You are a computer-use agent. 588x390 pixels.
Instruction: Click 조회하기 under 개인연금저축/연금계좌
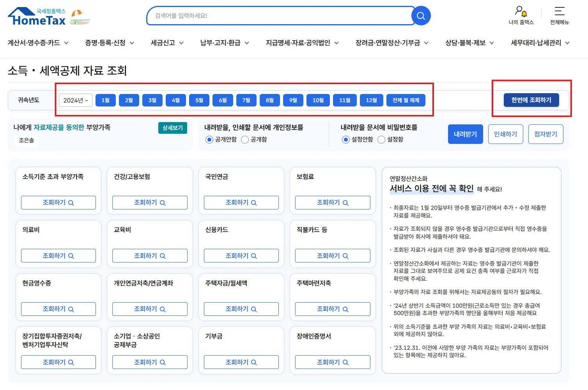click(150, 309)
